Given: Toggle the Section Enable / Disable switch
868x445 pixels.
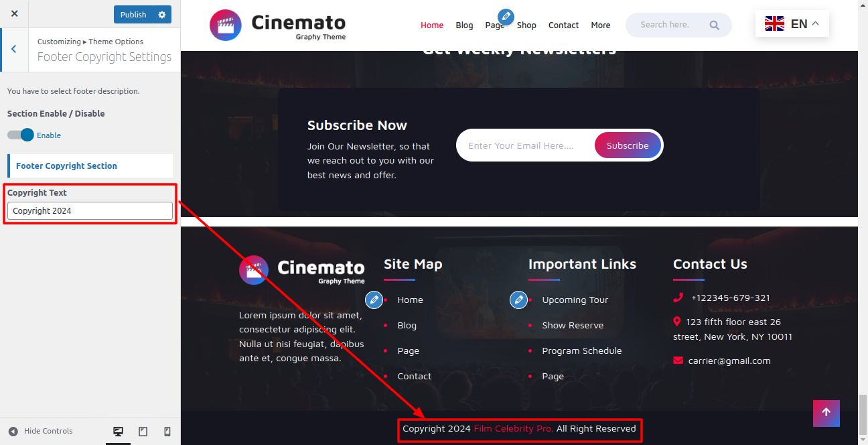Looking at the screenshot, I should click(x=21, y=135).
